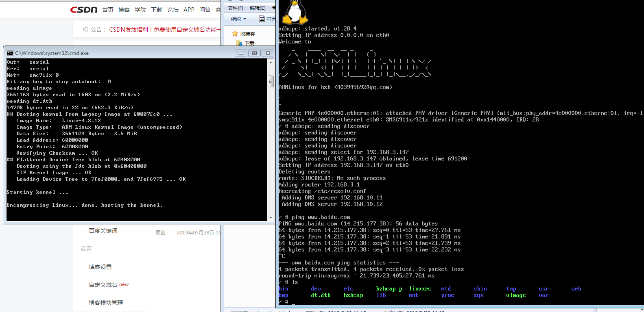644x312 pixels.
Task: Click the 'dt.dtb' file name in ls output
Action: coord(321,295)
